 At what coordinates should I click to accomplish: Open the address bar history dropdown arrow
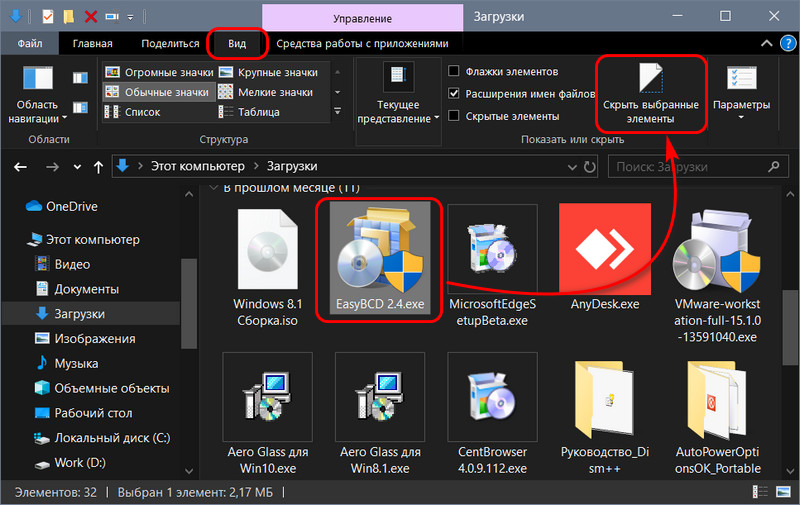pyautogui.click(x=572, y=167)
